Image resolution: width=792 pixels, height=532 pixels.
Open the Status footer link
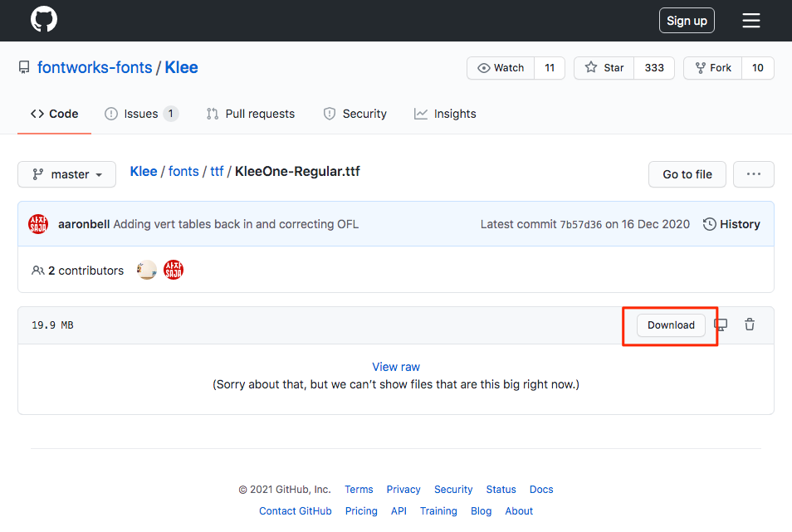tap(501, 490)
